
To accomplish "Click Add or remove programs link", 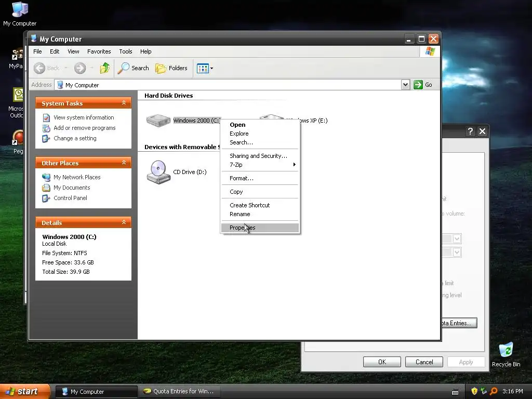I will point(85,128).
